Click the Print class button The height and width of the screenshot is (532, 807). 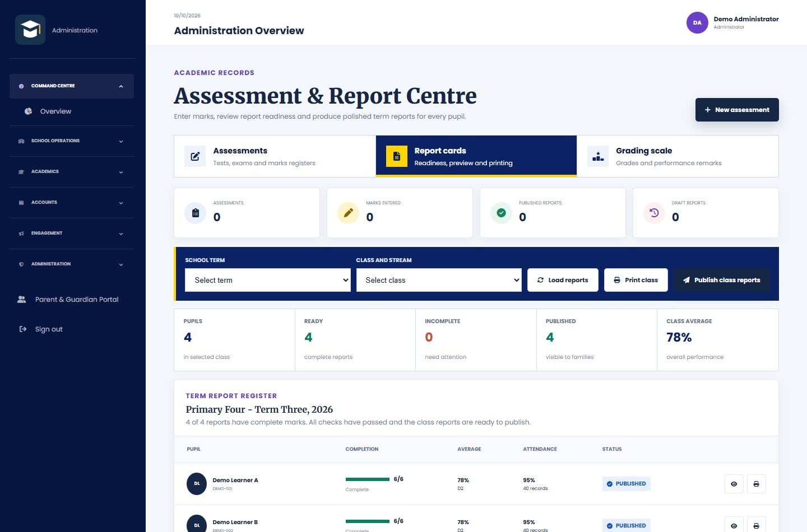[x=636, y=280]
